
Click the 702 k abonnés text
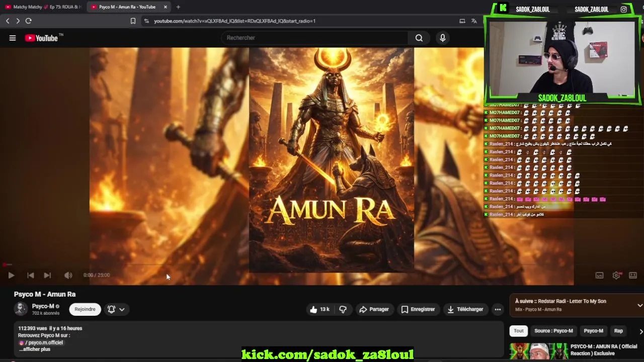[x=46, y=313]
